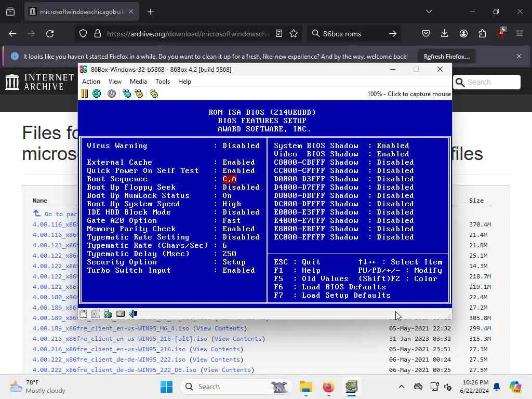Click the sound speaker status bar icon
Viewport: 532px width, 399px height.
click(132, 314)
